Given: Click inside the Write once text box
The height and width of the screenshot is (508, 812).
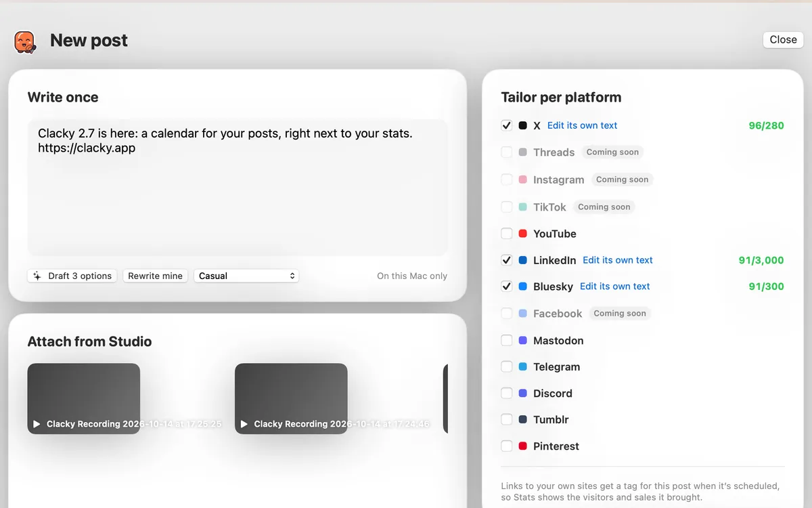Looking at the screenshot, I should pos(238,188).
